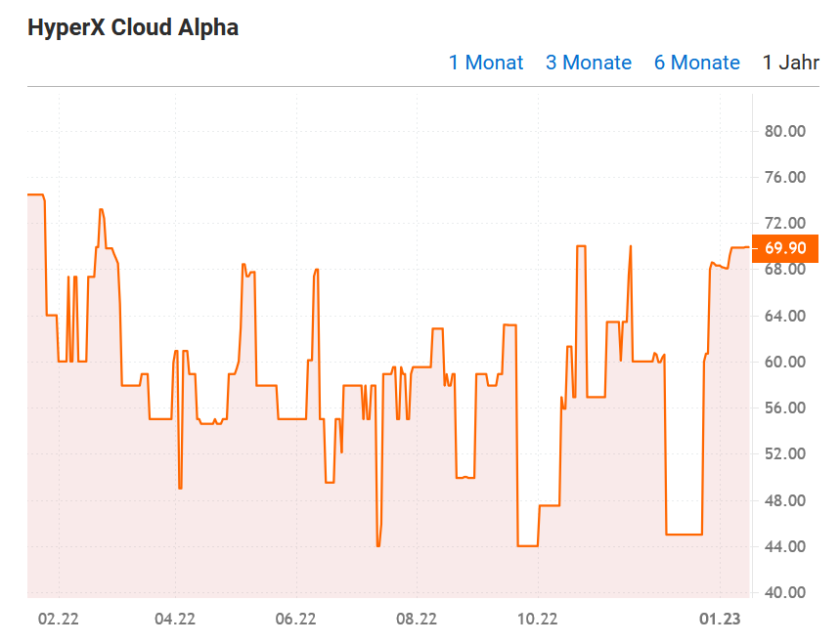The width and height of the screenshot is (840, 644).
Task: Select the 01.23 date on the time axis
Action: tap(720, 618)
